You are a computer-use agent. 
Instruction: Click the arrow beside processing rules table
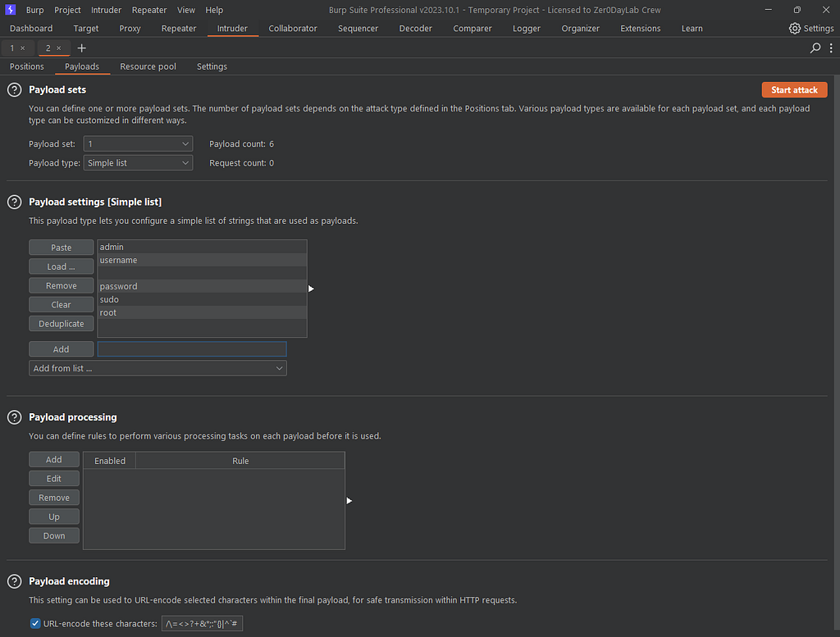pos(349,501)
